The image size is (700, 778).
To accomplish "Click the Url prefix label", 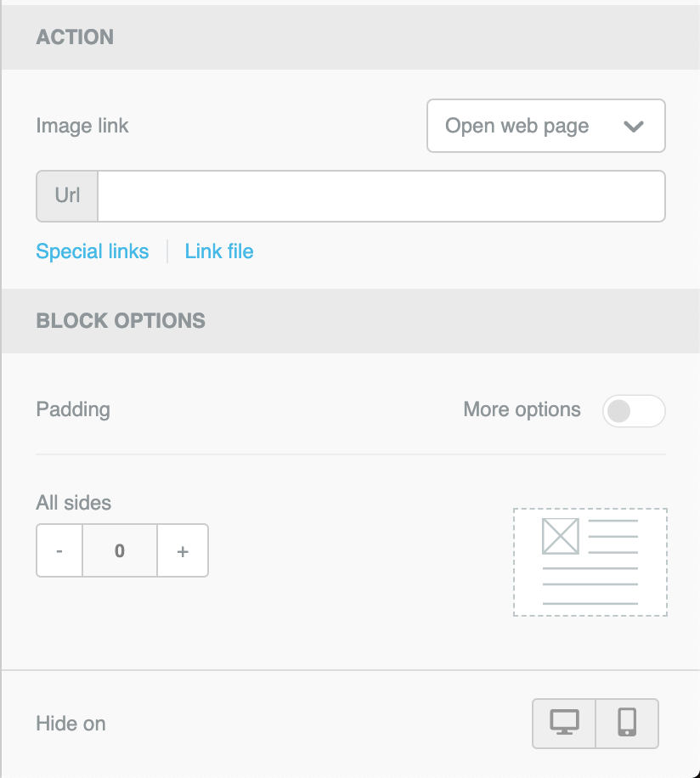I will (x=67, y=196).
